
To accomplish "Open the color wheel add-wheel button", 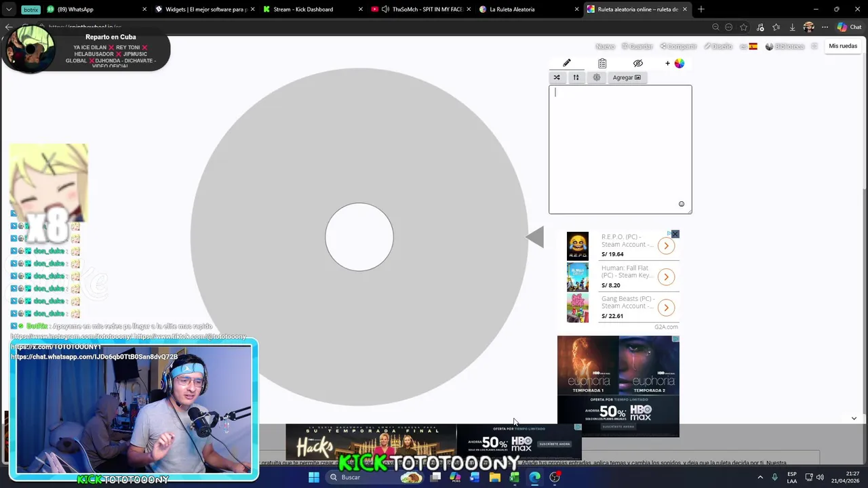I will pyautogui.click(x=676, y=63).
